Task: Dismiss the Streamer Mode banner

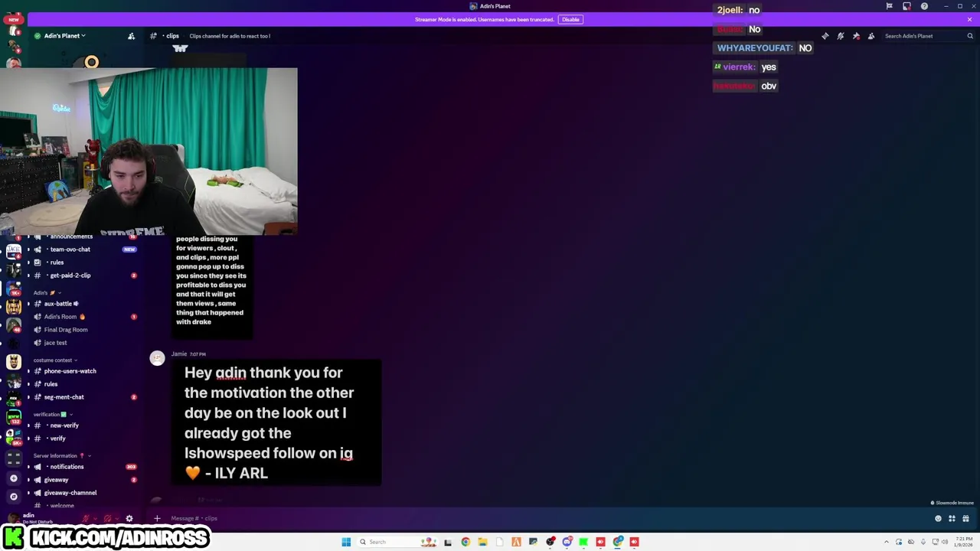Action: tap(969, 19)
